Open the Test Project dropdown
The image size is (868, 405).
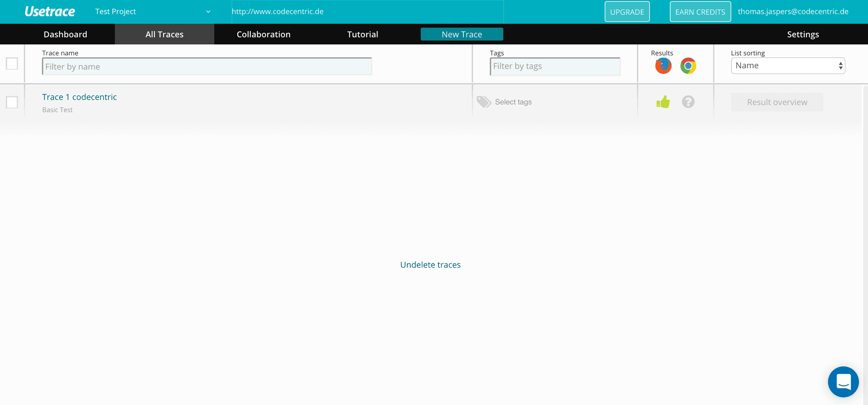click(x=152, y=12)
